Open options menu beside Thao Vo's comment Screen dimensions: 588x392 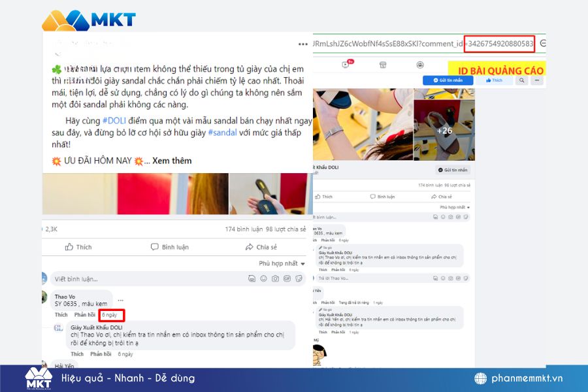coord(120,301)
